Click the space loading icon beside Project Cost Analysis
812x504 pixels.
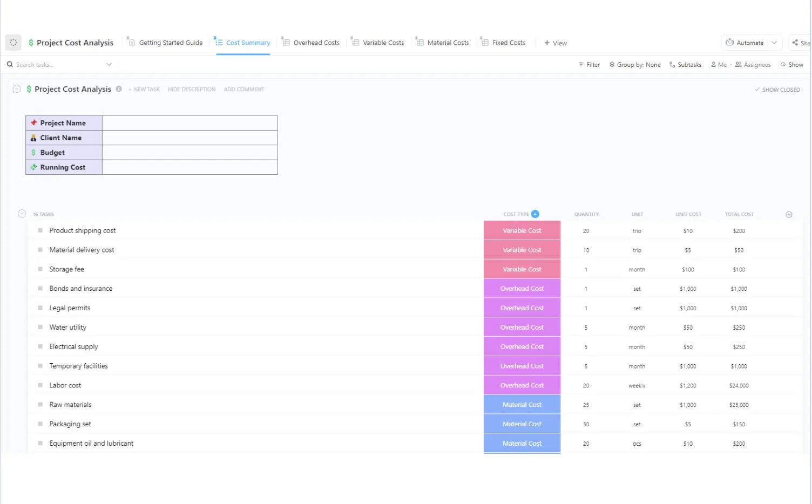tap(13, 43)
